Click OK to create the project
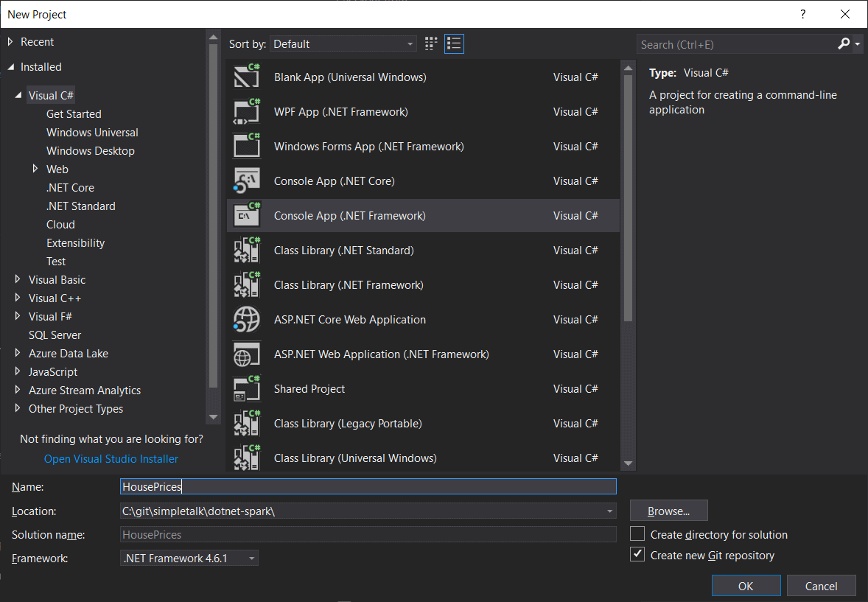868x602 pixels. click(746, 586)
